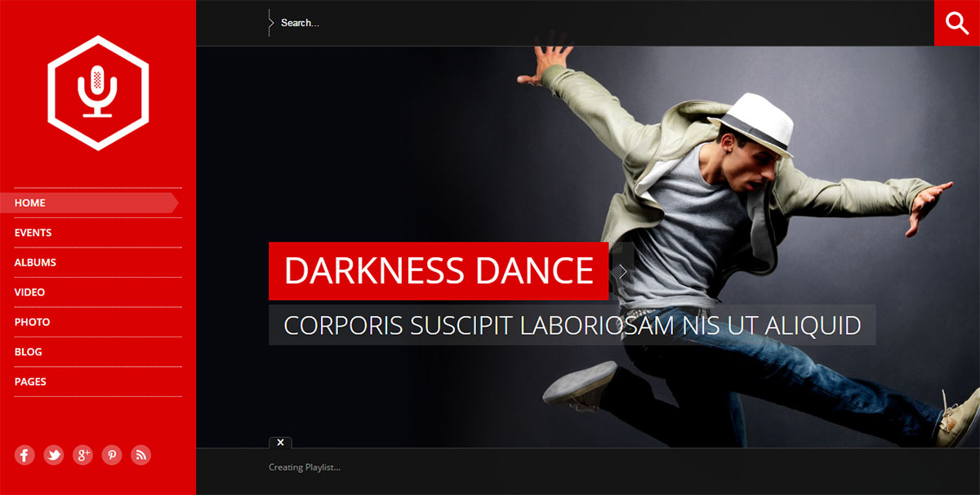This screenshot has height=495, width=980.
Task: Click the red search magnifier button
Action: click(x=957, y=23)
